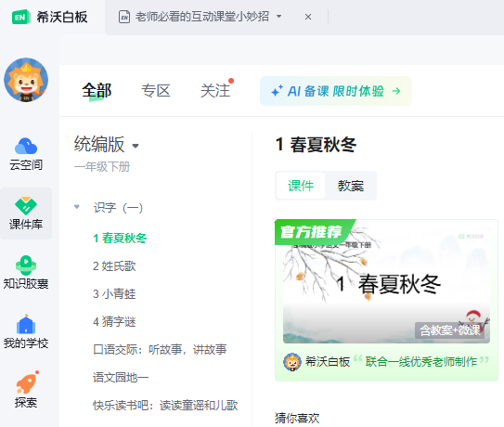Open the 春夏秋冬 official courseware thumbnail
Viewport: 504px width, 427px height.
pyautogui.click(x=386, y=281)
